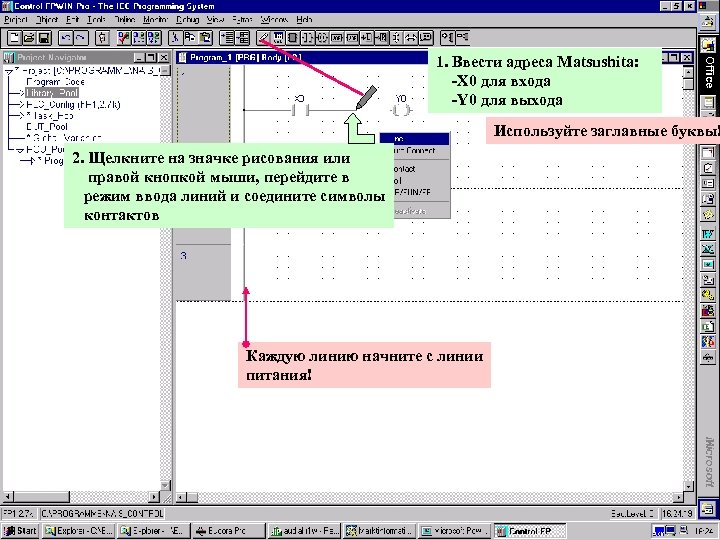Click the New file toolbar icon

(14, 38)
